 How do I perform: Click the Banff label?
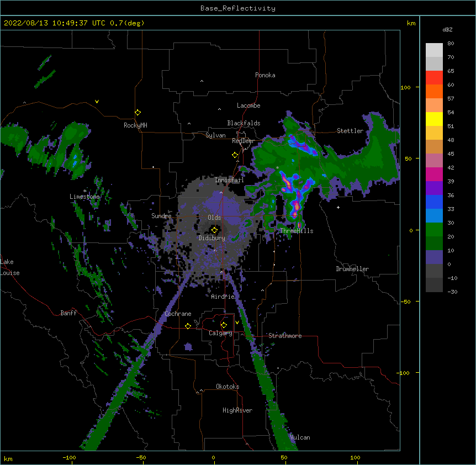(x=68, y=313)
